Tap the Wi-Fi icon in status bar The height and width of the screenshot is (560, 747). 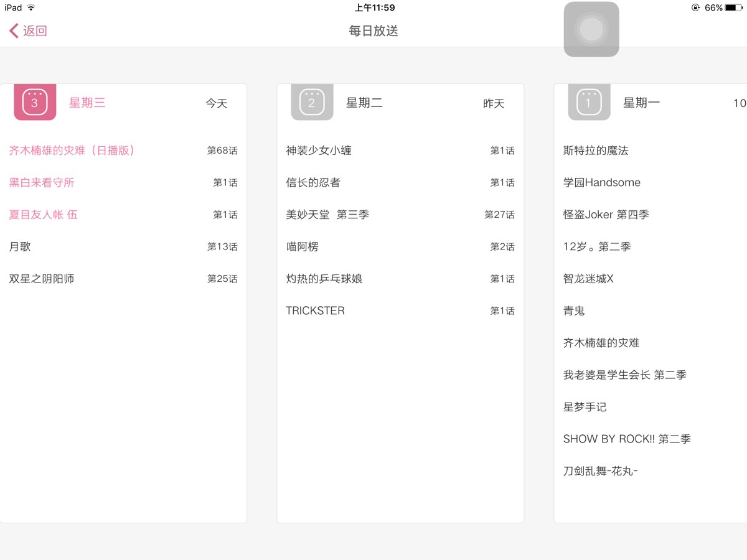tap(31, 8)
